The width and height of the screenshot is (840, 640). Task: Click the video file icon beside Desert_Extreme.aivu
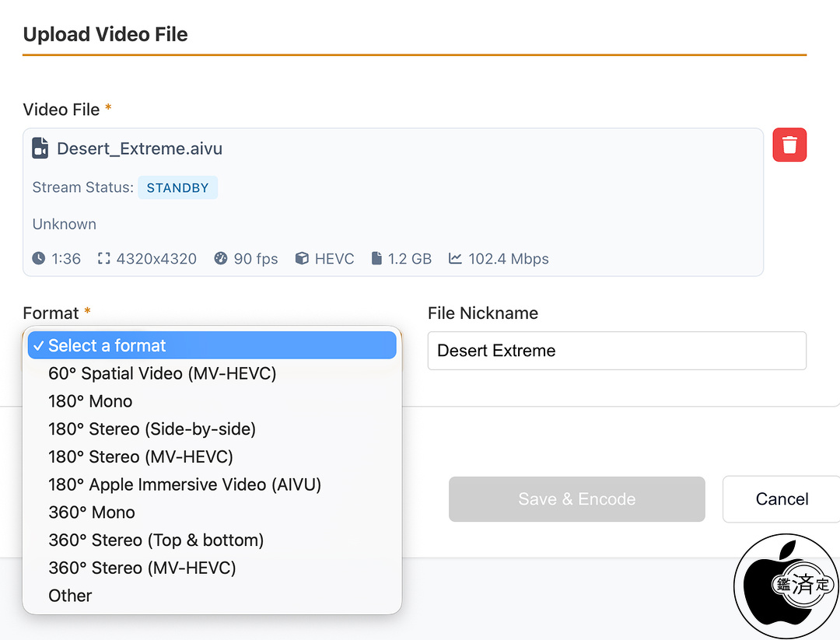(40, 149)
